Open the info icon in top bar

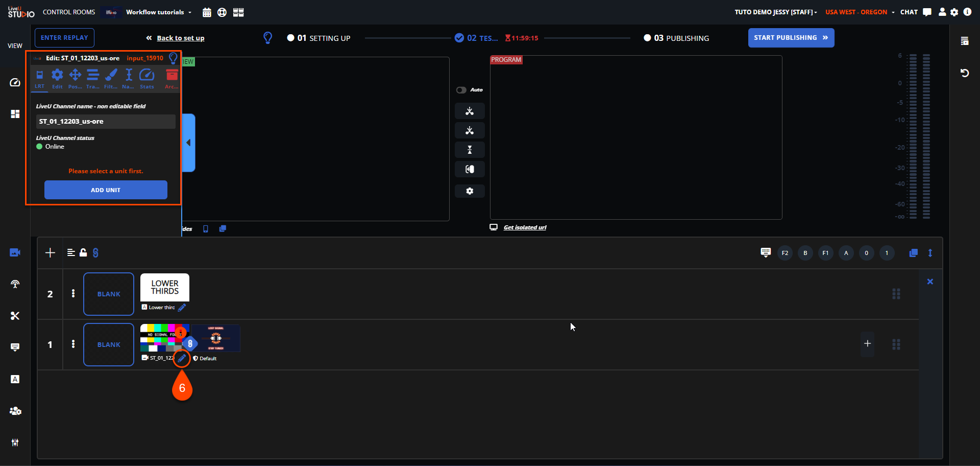tap(967, 12)
